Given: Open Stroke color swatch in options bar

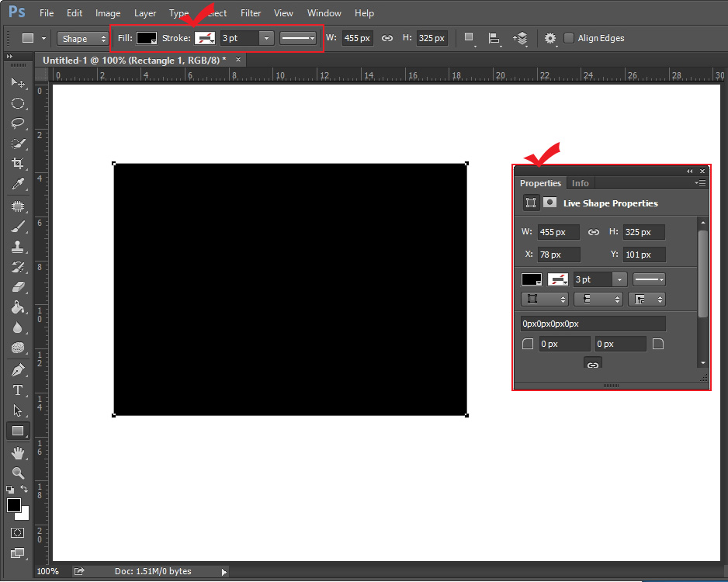Looking at the screenshot, I should [x=205, y=38].
